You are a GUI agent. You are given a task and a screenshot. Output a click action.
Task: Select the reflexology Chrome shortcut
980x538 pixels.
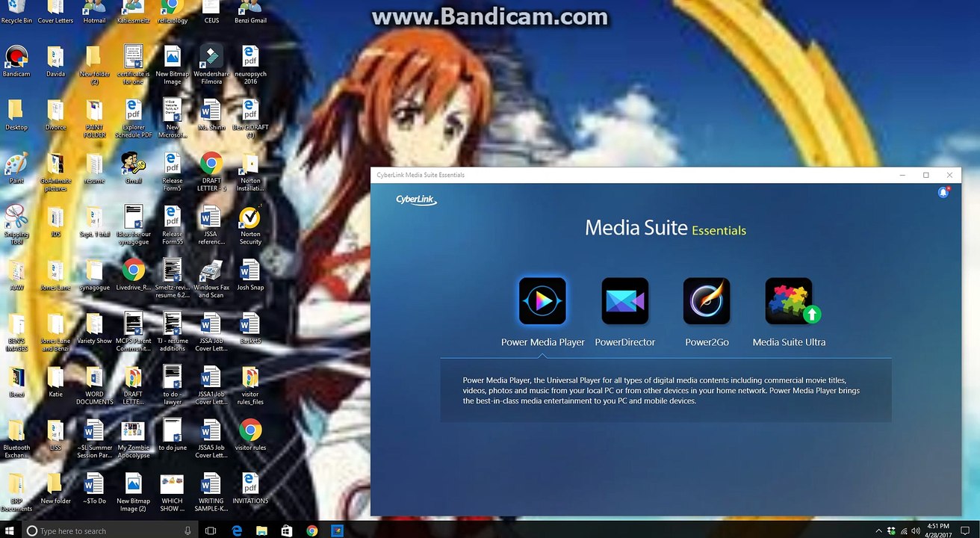[173, 13]
